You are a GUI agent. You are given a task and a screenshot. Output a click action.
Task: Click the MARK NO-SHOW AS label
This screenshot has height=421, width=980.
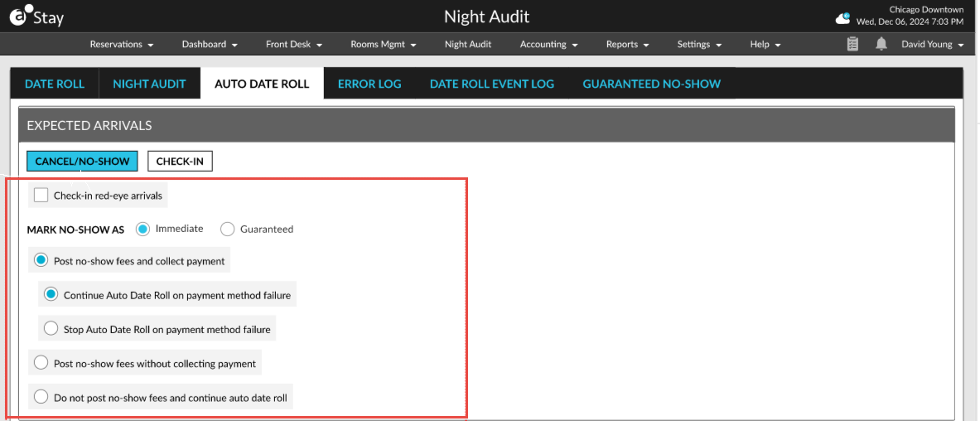point(75,230)
